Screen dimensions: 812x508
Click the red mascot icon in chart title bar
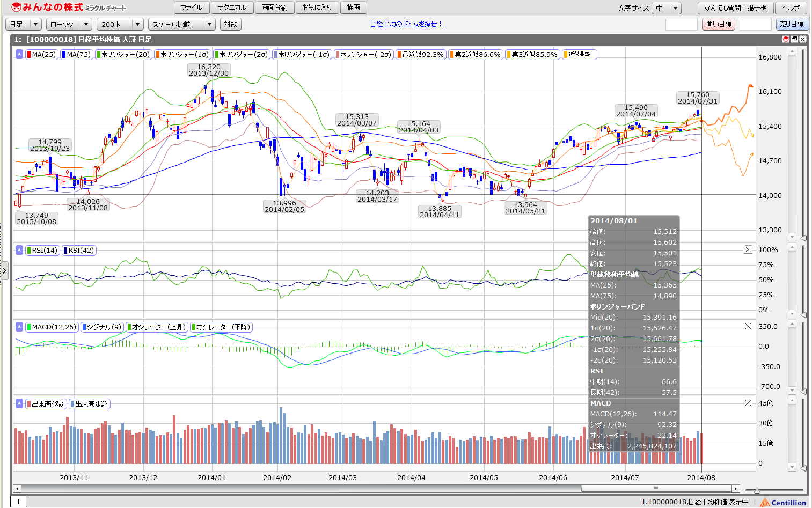pos(786,39)
